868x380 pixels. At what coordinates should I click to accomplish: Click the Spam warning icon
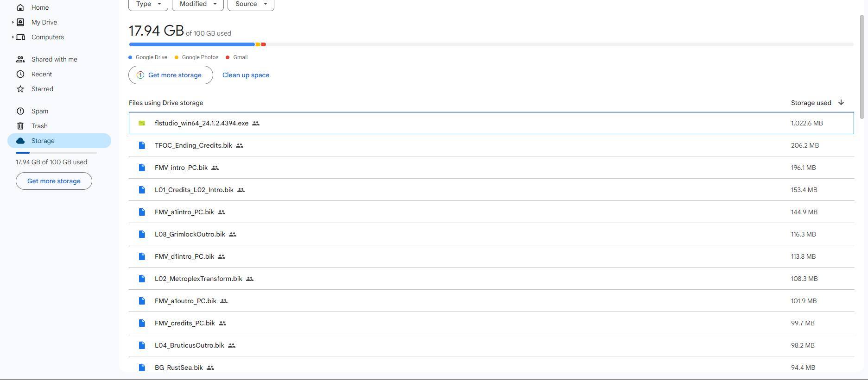(20, 111)
